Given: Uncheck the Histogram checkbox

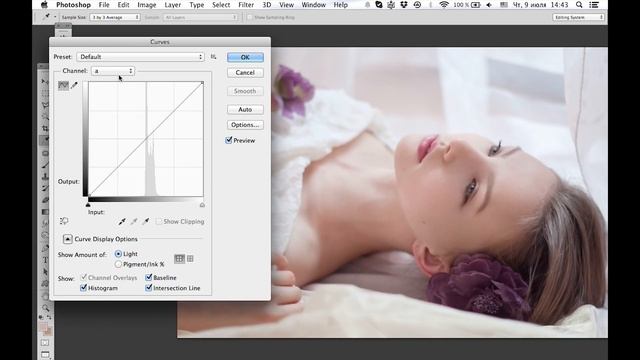Looking at the screenshot, I should pos(84,288).
